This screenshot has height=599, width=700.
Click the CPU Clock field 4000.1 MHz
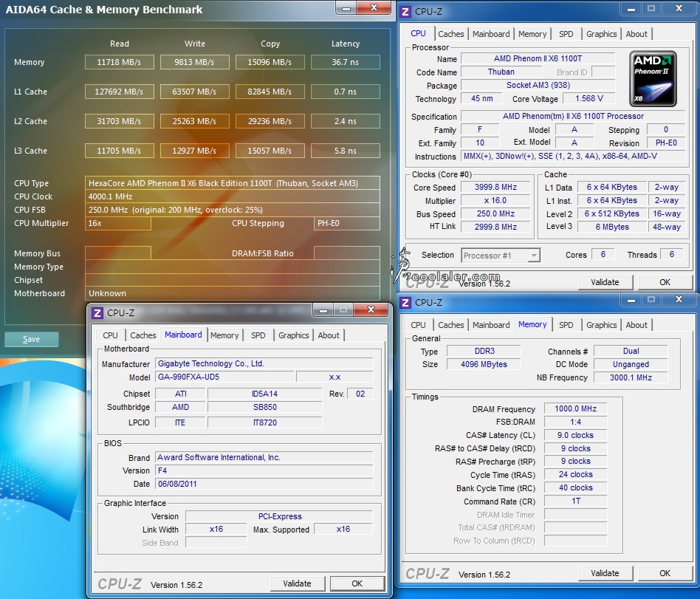232,196
